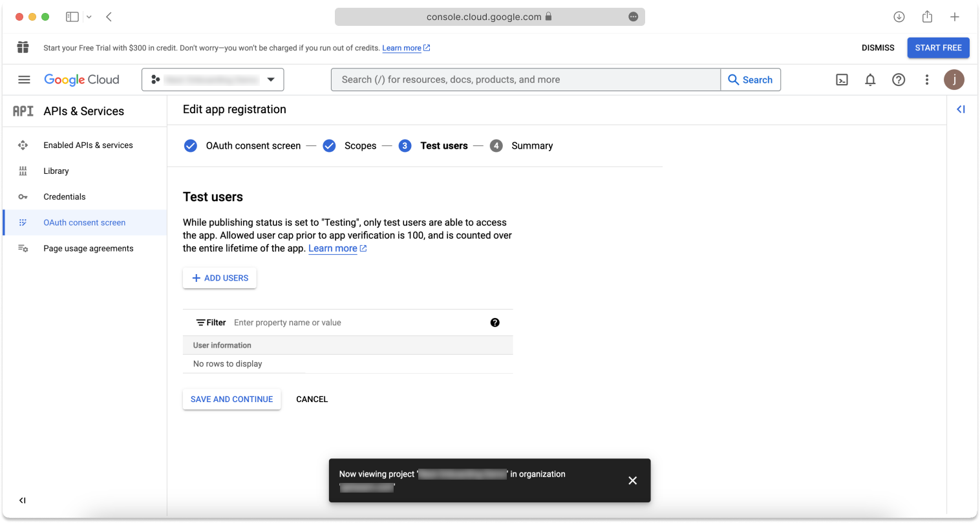Screen dimensions: 980x523
Task: Collapse the left sidebar with the bottom arrow
Action: tap(22, 500)
